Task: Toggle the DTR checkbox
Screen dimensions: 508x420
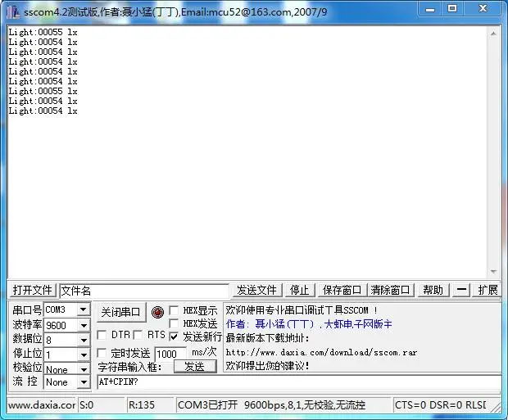Action: click(102, 335)
